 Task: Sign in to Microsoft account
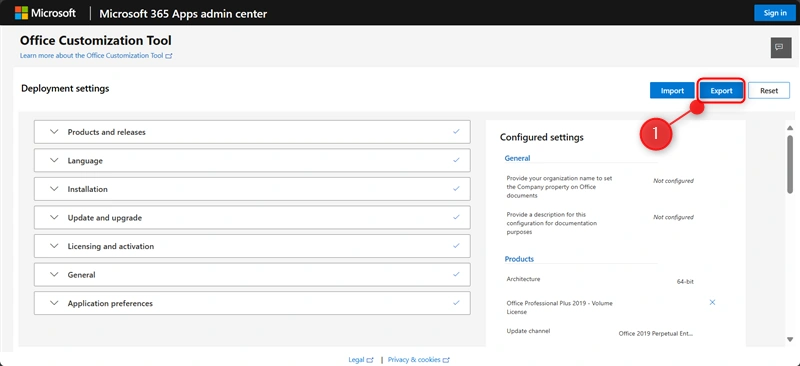pos(774,13)
